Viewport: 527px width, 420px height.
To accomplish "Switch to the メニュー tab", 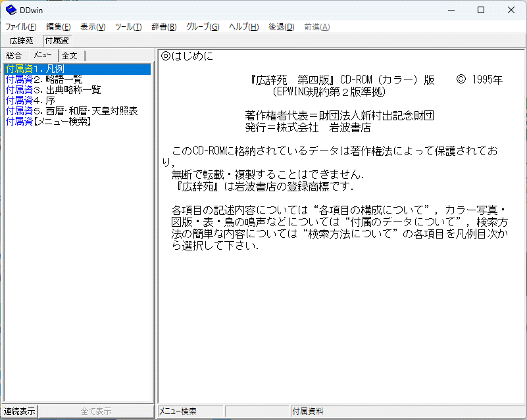I will [x=43, y=55].
